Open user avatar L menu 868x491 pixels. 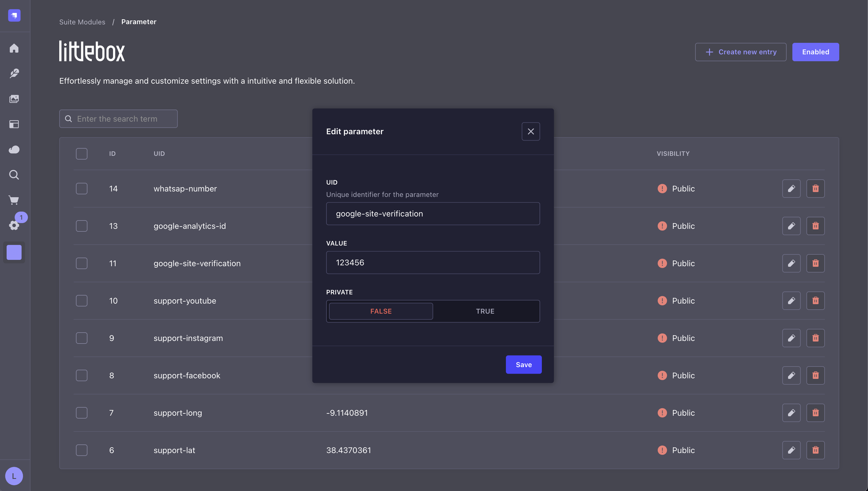coord(14,476)
